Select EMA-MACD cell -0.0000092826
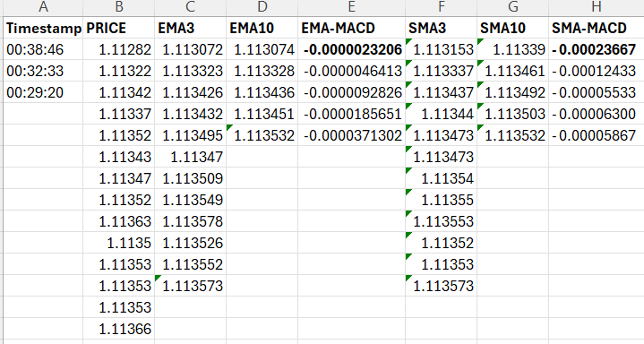644x344 pixels. 352,92
